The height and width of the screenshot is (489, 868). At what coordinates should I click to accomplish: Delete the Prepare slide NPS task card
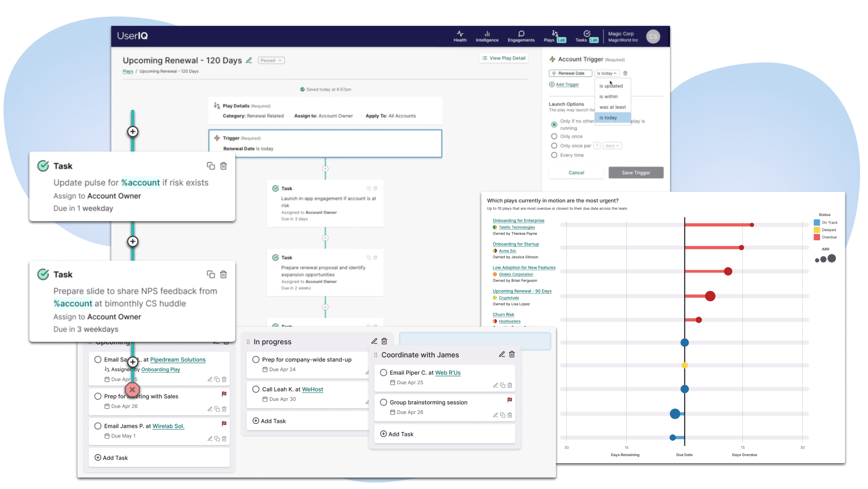(223, 275)
